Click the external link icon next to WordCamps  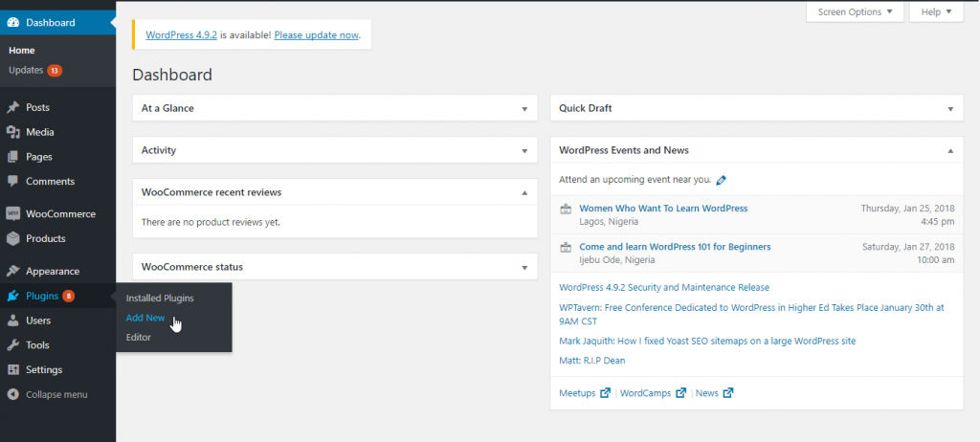click(x=680, y=393)
